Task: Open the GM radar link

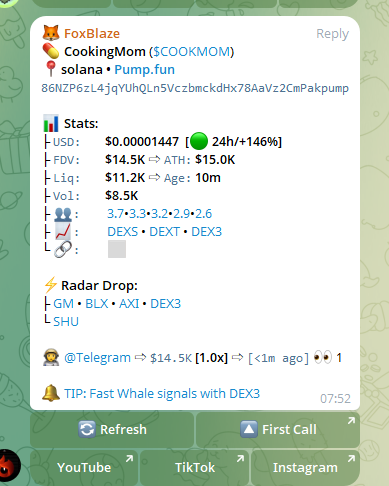Action: click(63, 304)
